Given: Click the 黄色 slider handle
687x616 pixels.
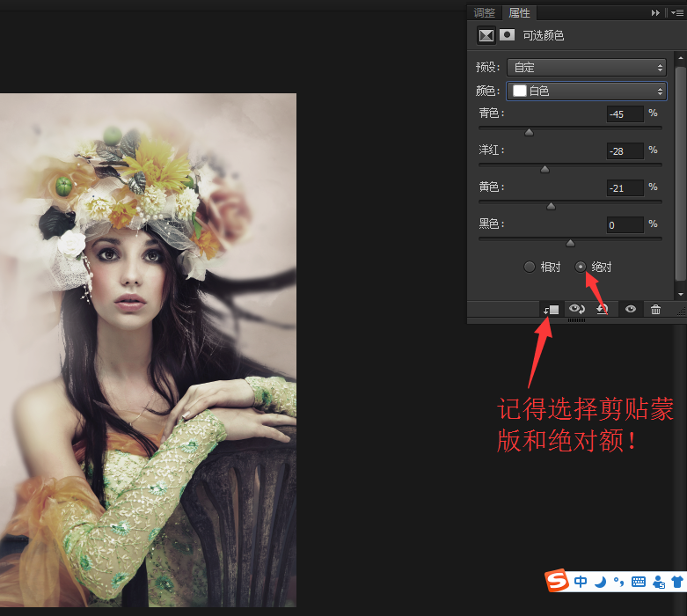Looking at the screenshot, I should 552,206.
